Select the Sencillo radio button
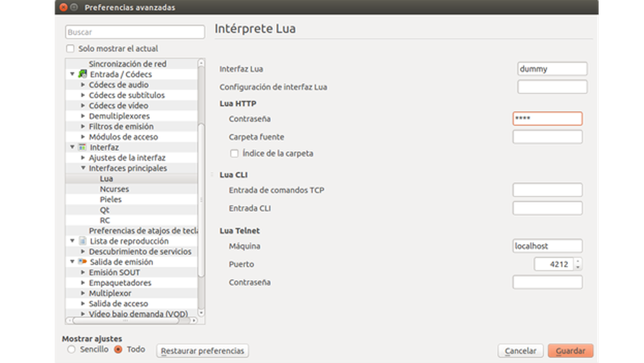Image resolution: width=644 pixels, height=363 pixels. tap(71, 349)
